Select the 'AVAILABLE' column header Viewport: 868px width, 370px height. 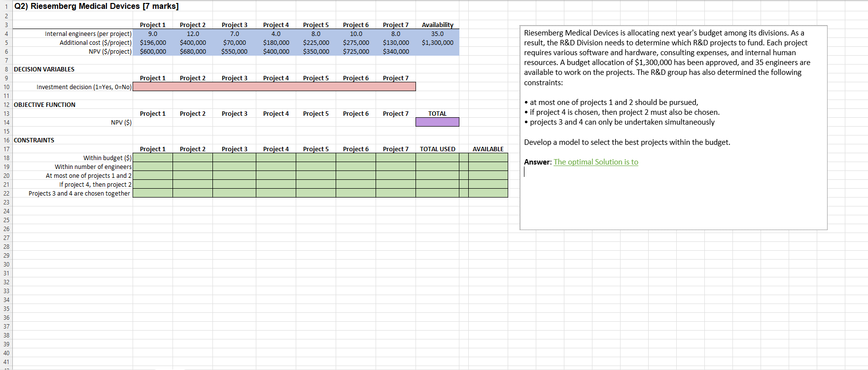pos(488,149)
